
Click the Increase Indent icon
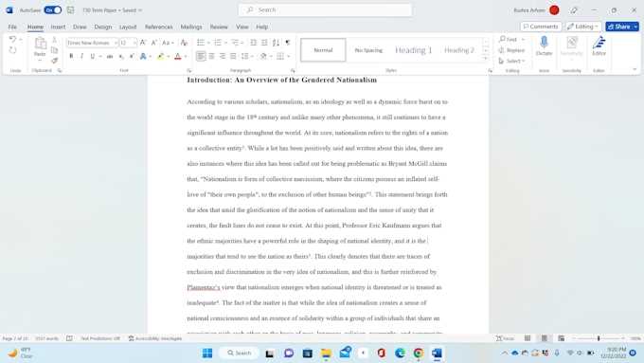[x=264, y=43]
